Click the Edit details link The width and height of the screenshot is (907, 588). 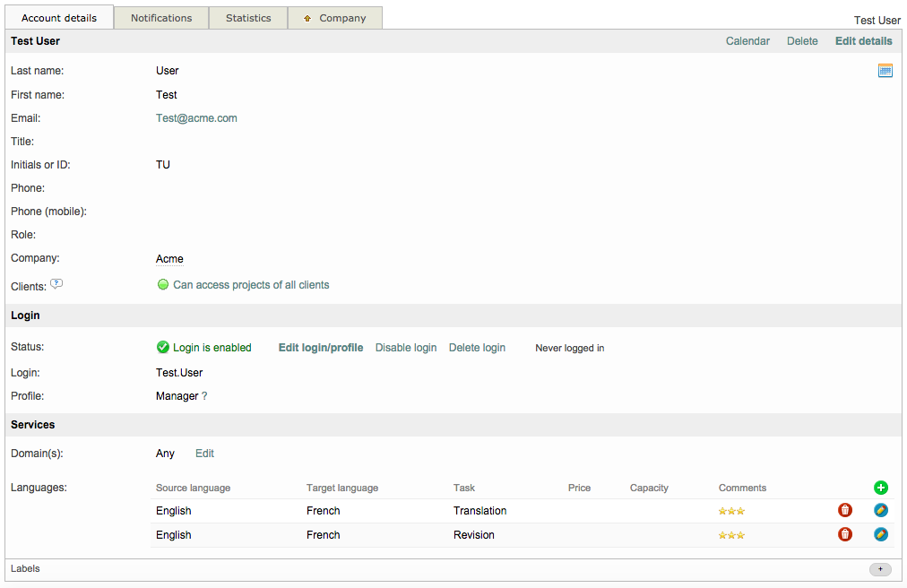(x=863, y=41)
